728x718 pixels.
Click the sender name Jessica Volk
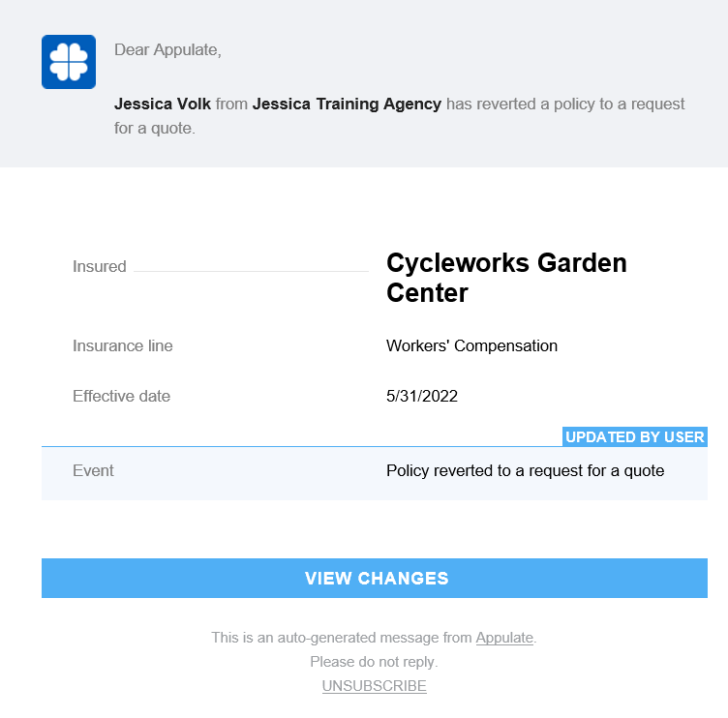(x=163, y=104)
